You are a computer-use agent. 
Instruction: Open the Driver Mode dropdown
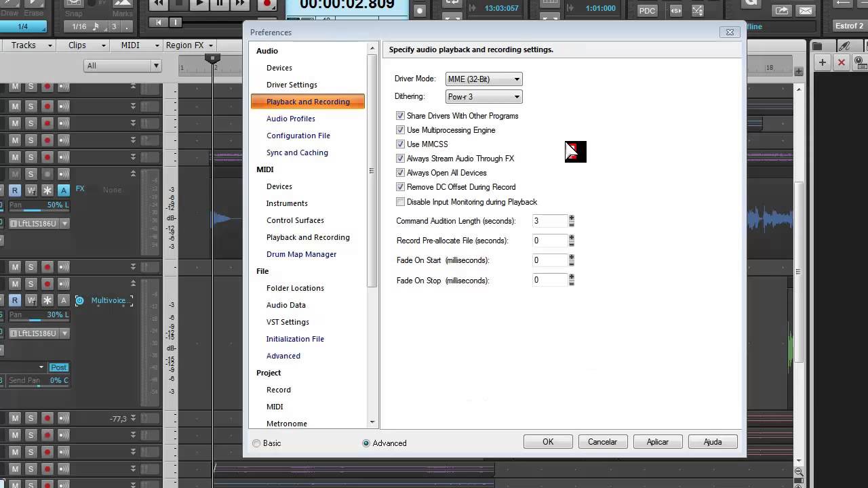pyautogui.click(x=484, y=79)
